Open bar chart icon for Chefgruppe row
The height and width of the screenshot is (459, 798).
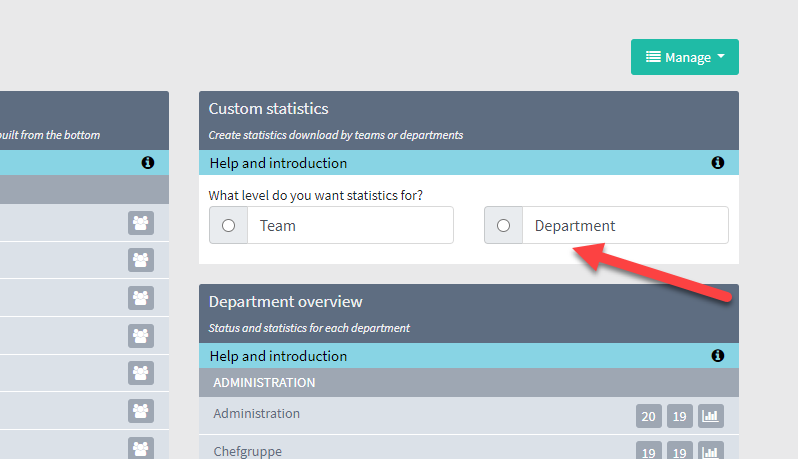pyautogui.click(x=710, y=451)
